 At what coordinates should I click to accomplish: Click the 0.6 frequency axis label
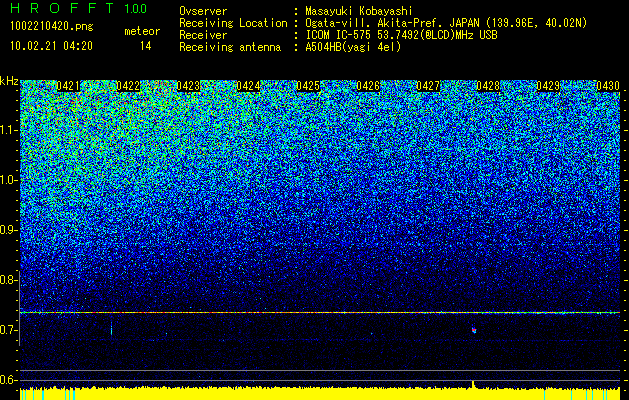coord(8,380)
